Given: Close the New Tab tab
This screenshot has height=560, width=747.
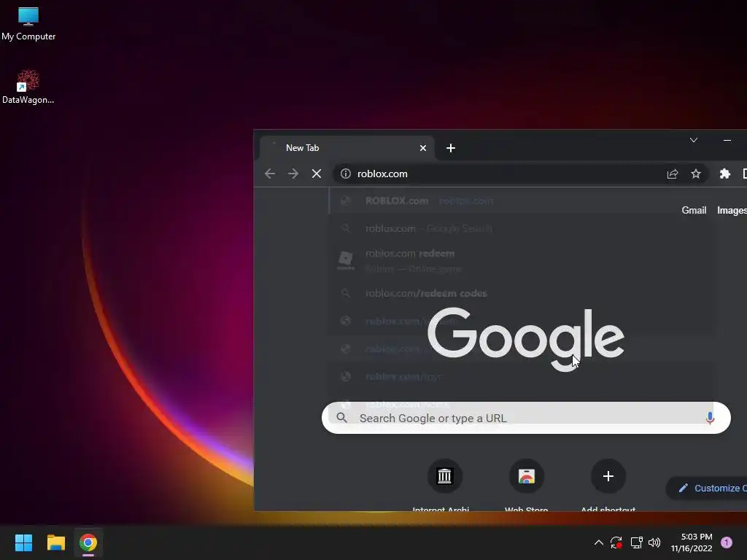Looking at the screenshot, I should [422, 148].
